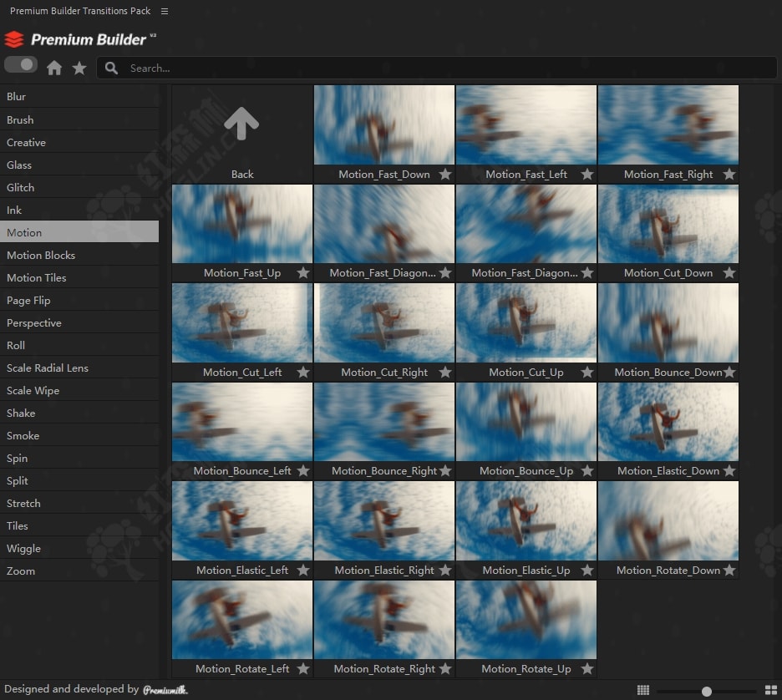Select the Roll category
Viewport: 782px width, 700px height.
tap(79, 346)
